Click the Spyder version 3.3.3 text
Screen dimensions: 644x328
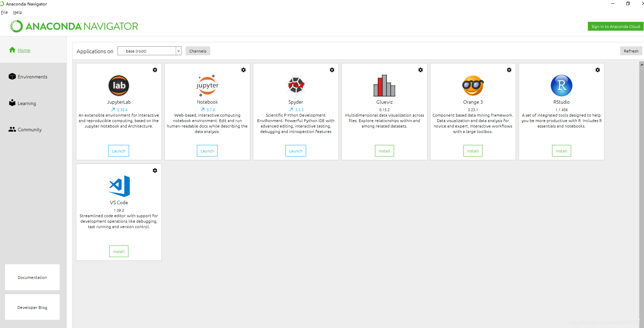[299, 110]
